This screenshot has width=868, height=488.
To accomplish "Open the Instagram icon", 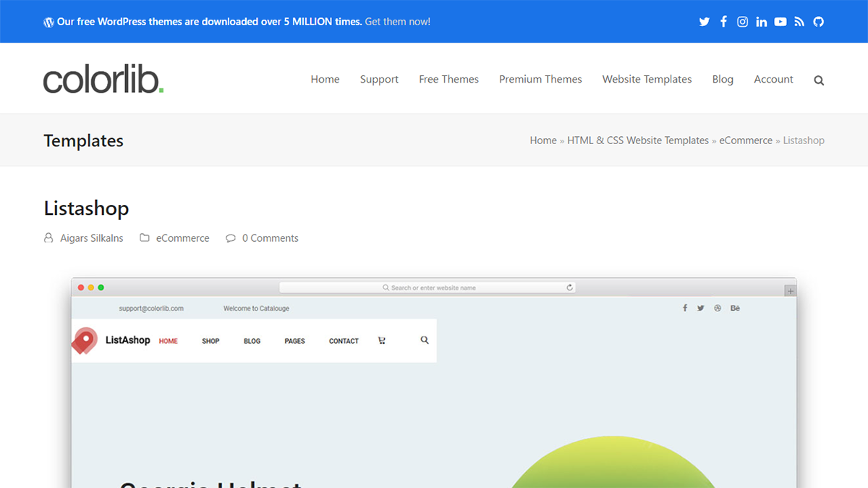I will coord(742,21).
